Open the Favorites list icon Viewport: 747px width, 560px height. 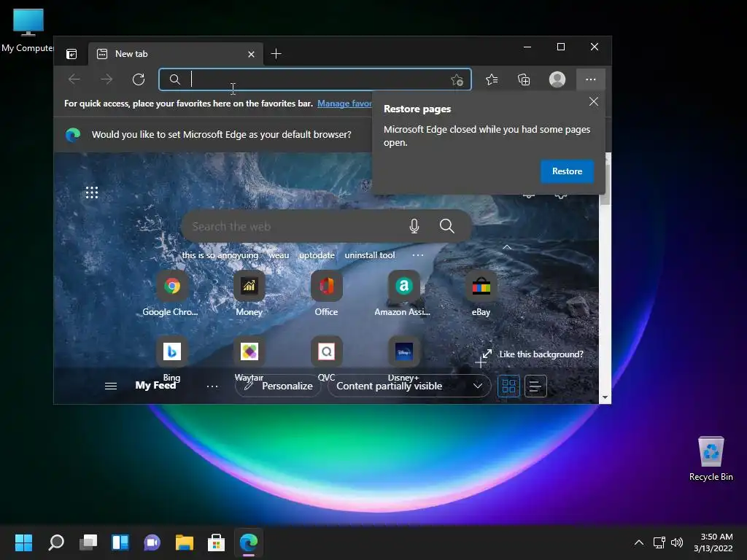(x=492, y=79)
